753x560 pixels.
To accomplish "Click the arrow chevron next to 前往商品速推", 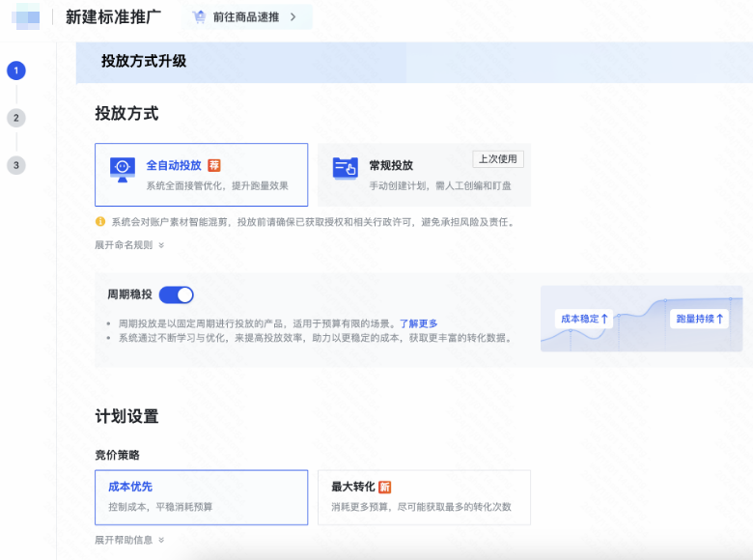I will pyautogui.click(x=293, y=17).
